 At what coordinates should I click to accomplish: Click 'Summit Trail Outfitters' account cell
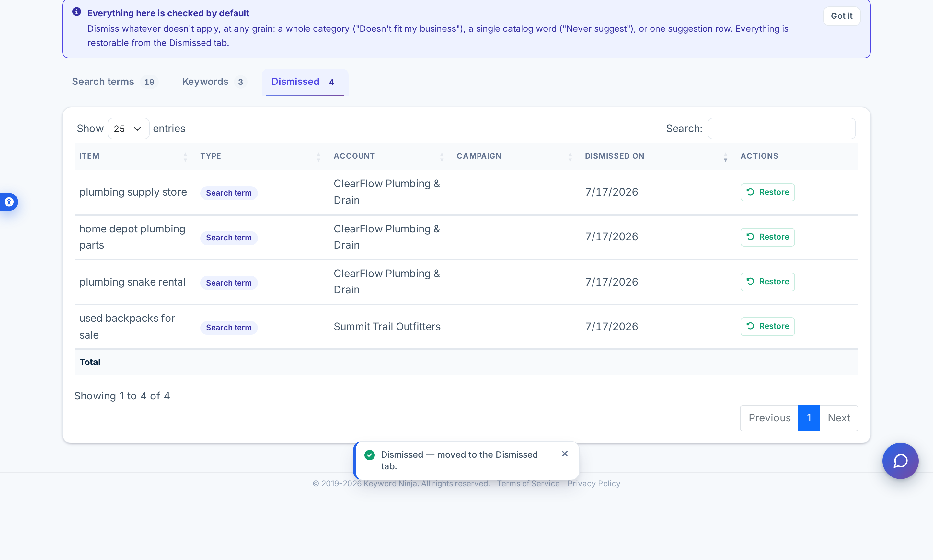[387, 326]
